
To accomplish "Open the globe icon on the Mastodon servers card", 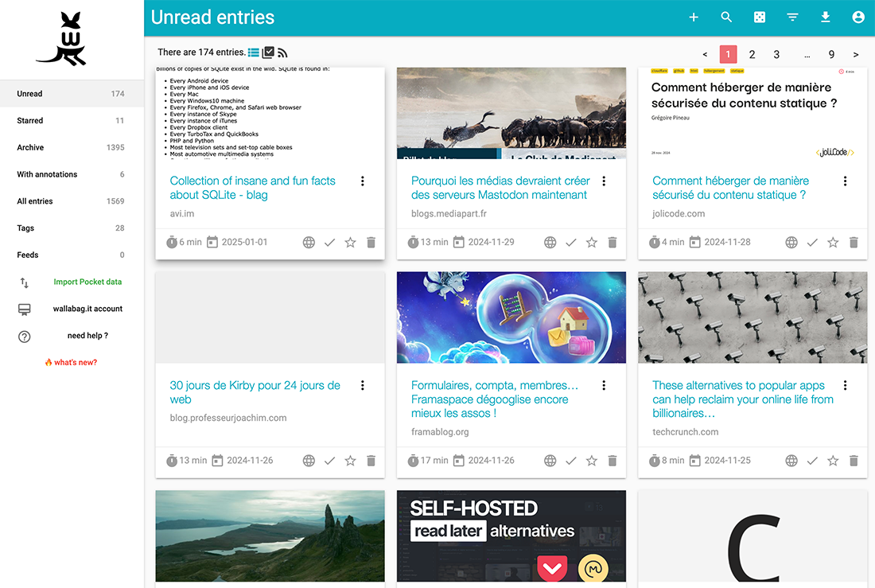I will 550,242.
